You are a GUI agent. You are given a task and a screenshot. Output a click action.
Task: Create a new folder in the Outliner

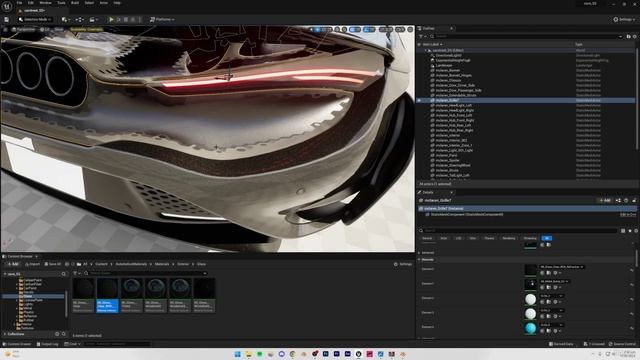point(629,36)
